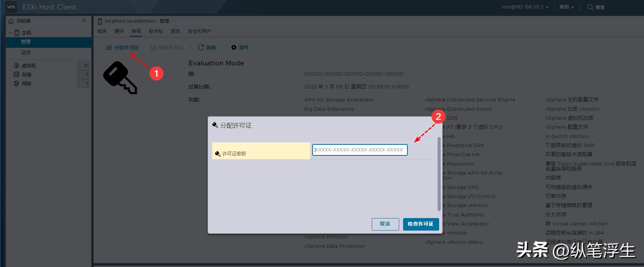Click the 导航器 navigator header text
Image resolution: width=644 pixels, height=267 pixels.
[x=24, y=21]
